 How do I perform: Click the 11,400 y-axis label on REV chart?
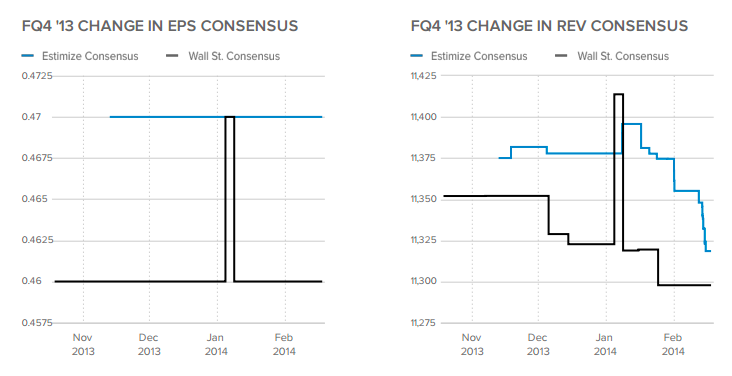coord(424,117)
